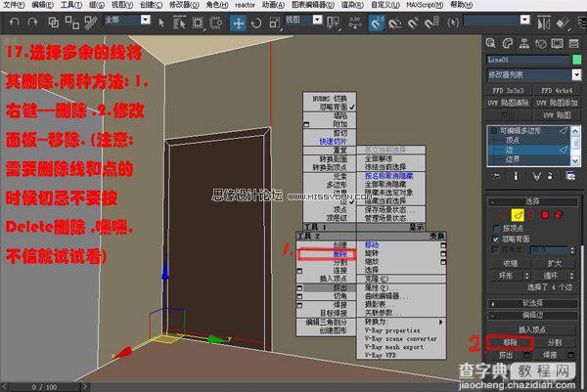This screenshot has width=587, height=392.
Task: Click the Align tool icon
Action: [x=563, y=23]
